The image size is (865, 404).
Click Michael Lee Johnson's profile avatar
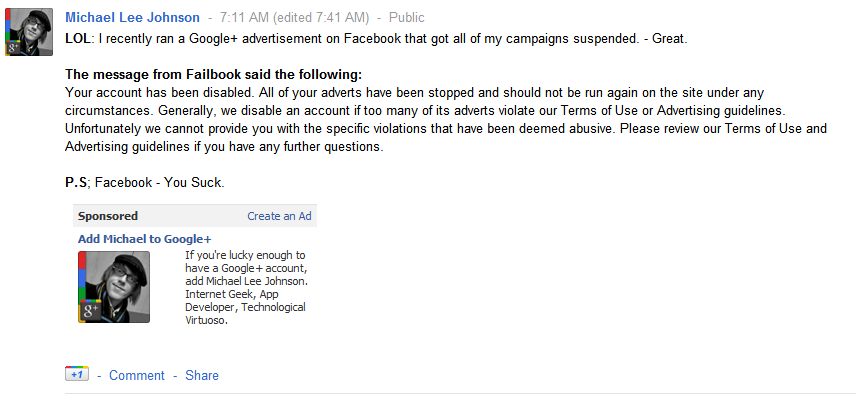(29, 33)
